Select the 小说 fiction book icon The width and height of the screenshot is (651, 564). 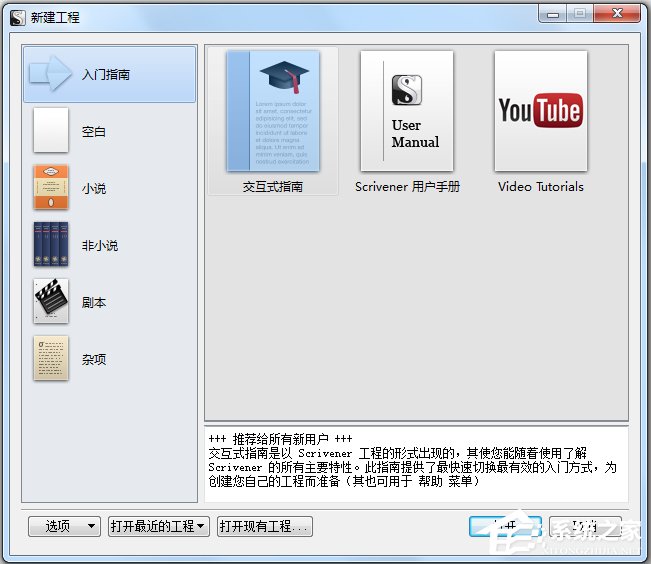coord(51,188)
